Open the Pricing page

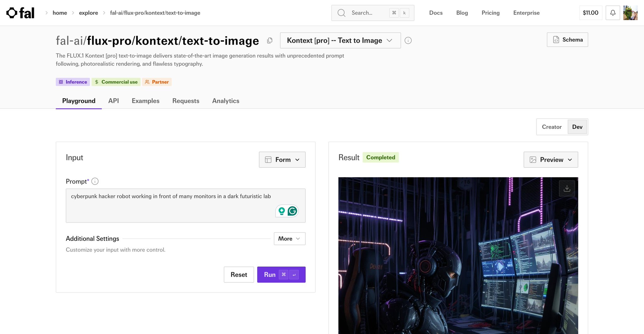tap(491, 13)
